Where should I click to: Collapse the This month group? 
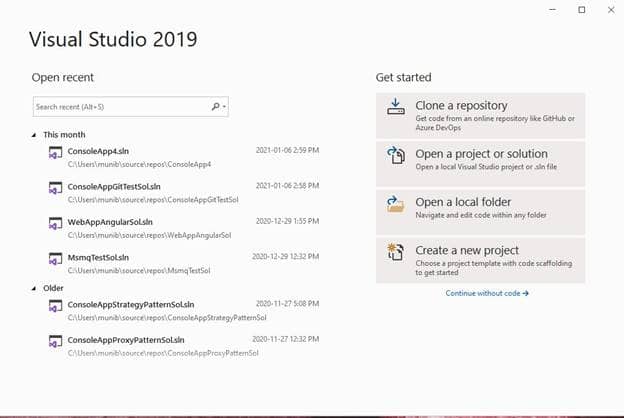34,135
